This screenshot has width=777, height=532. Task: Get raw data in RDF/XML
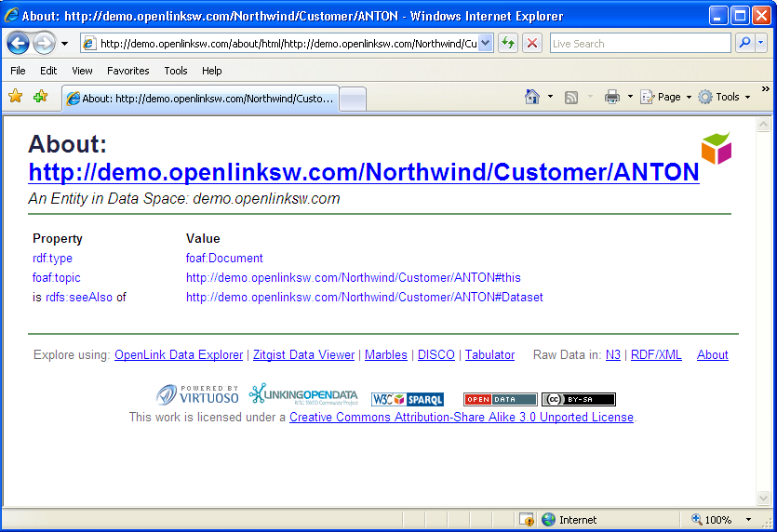click(656, 354)
